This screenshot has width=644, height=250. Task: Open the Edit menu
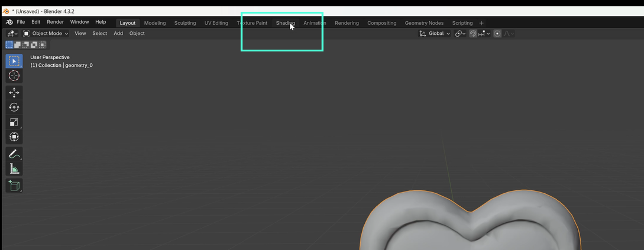[35, 22]
